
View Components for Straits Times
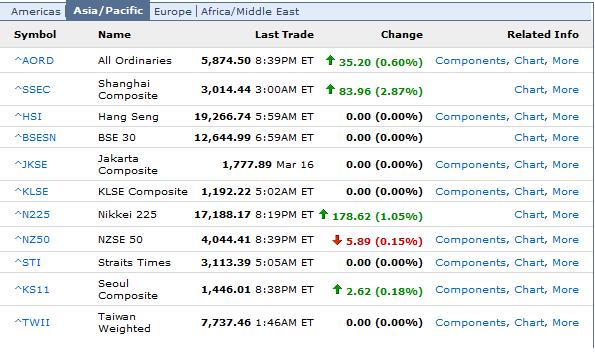470,262
